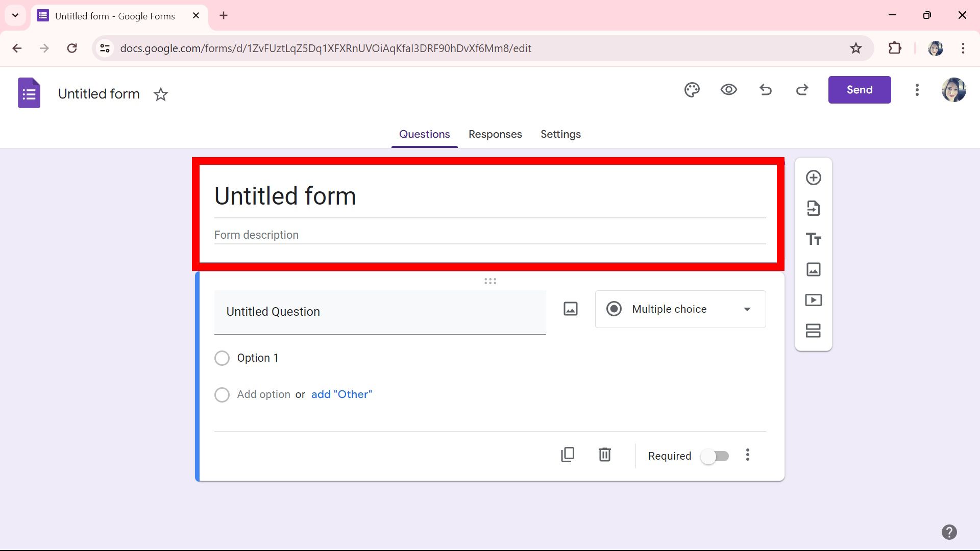Open the Multiple choice question type dropdown
The image size is (980, 551).
click(x=680, y=309)
